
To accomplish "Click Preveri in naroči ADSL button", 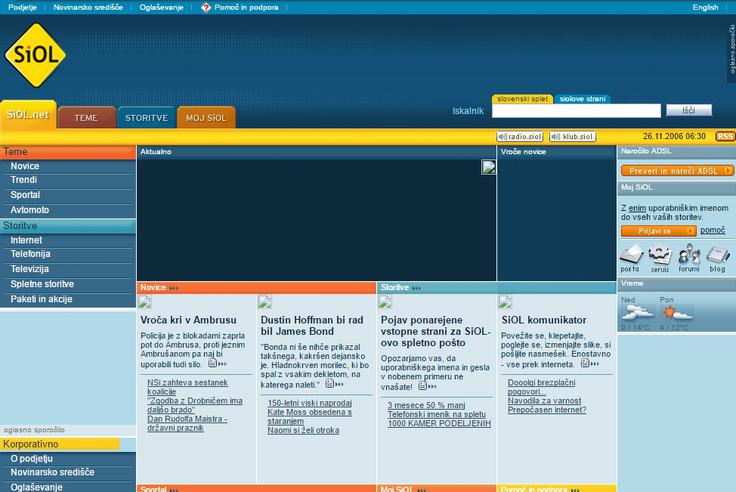I will point(677,171).
